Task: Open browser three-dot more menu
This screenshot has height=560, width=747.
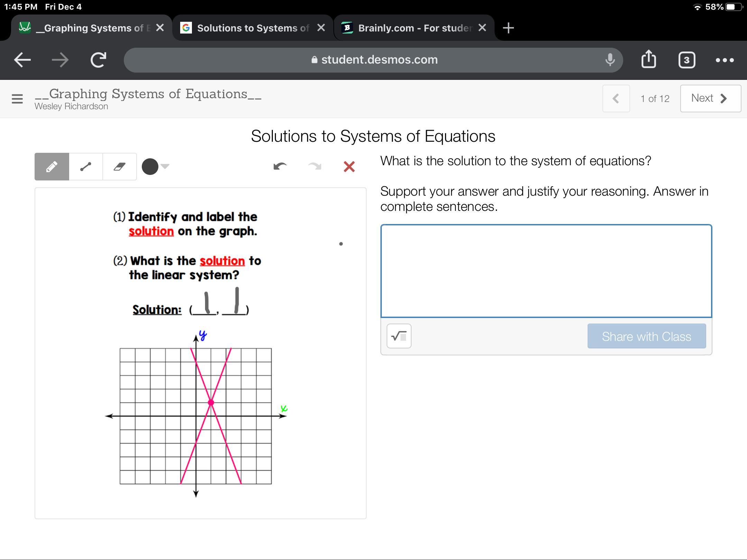Action: tap(725, 60)
